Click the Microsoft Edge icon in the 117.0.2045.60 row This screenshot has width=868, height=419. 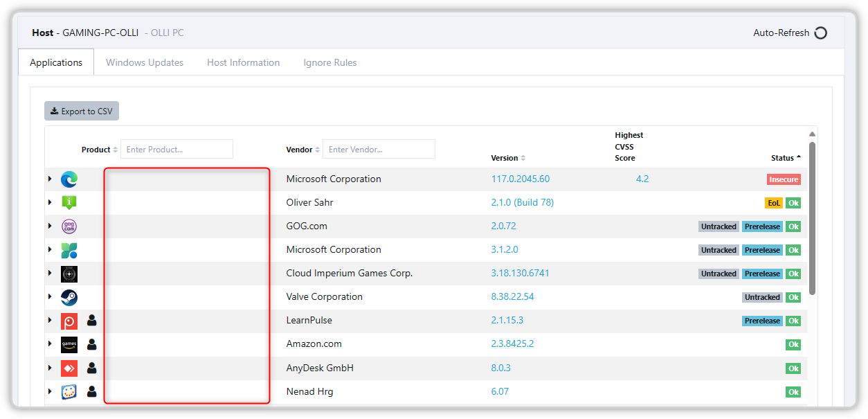pyautogui.click(x=69, y=179)
